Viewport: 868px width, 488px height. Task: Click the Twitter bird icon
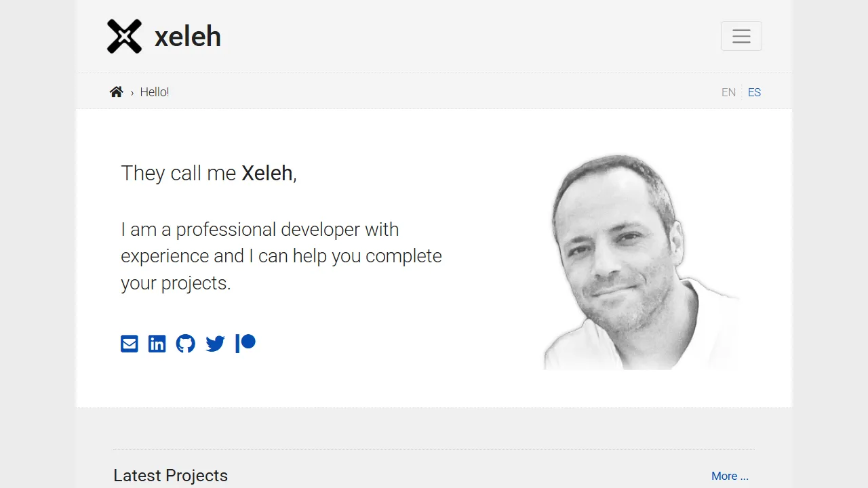point(214,344)
